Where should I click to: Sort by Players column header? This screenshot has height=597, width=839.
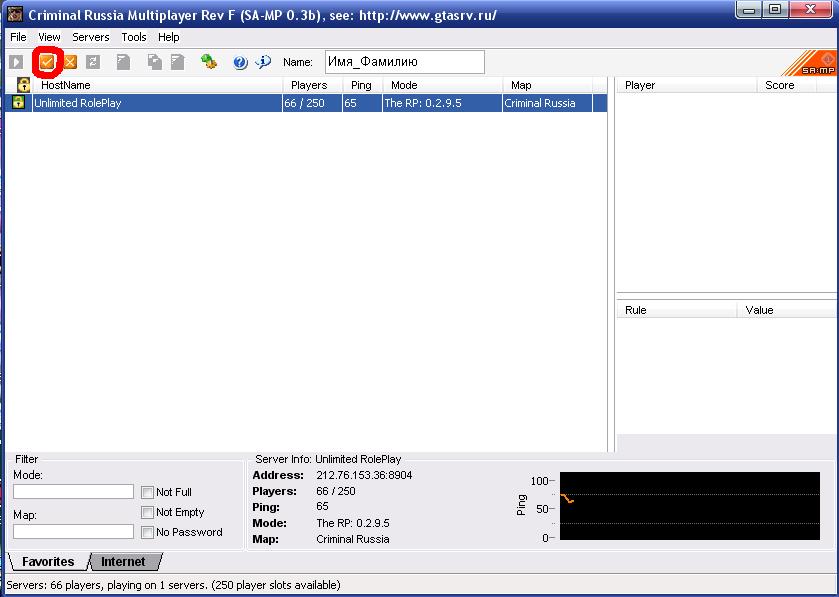pos(312,85)
